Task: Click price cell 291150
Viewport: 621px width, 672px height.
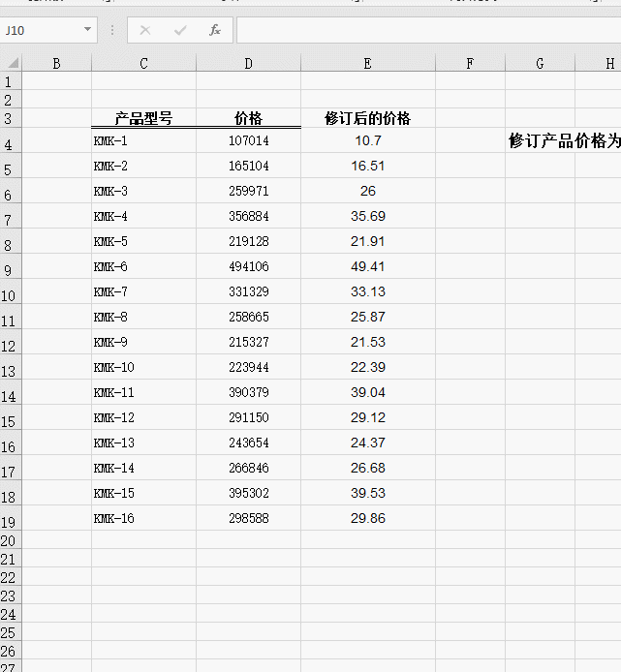Action: click(x=248, y=417)
